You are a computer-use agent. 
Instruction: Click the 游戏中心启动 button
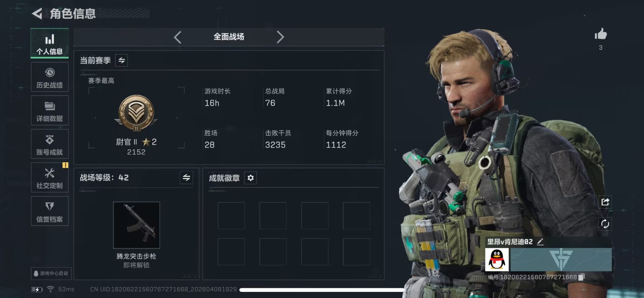pyautogui.click(x=51, y=273)
